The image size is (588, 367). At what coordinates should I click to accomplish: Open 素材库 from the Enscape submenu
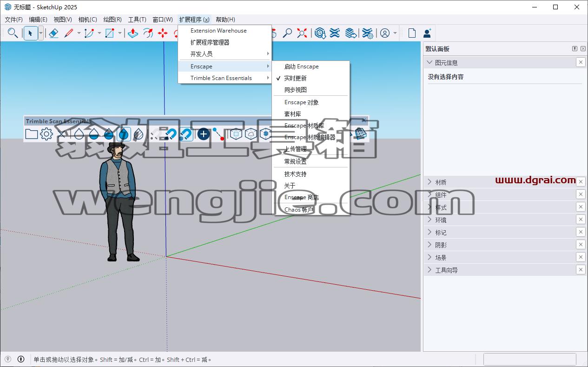[311, 114]
